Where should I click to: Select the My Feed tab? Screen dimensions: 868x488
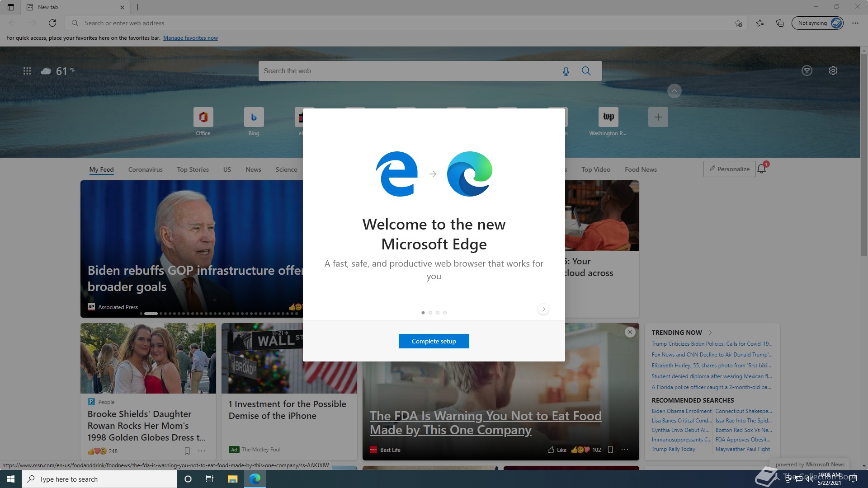tap(101, 169)
